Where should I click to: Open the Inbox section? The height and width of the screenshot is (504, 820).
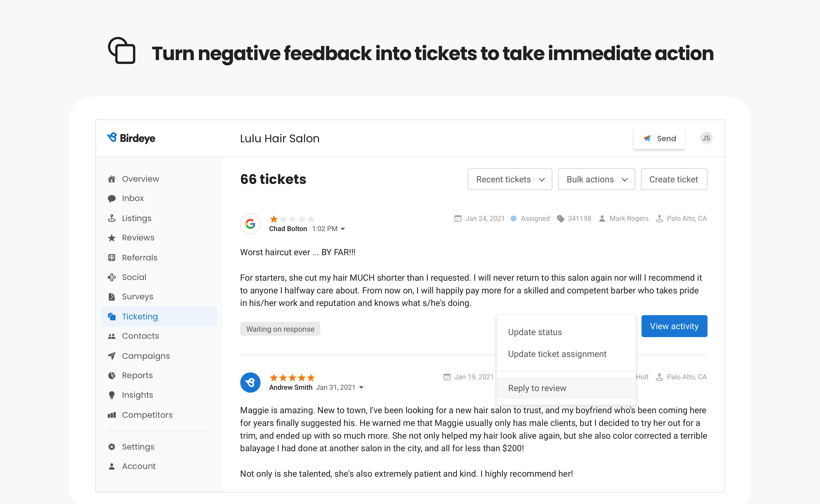click(112, 198)
